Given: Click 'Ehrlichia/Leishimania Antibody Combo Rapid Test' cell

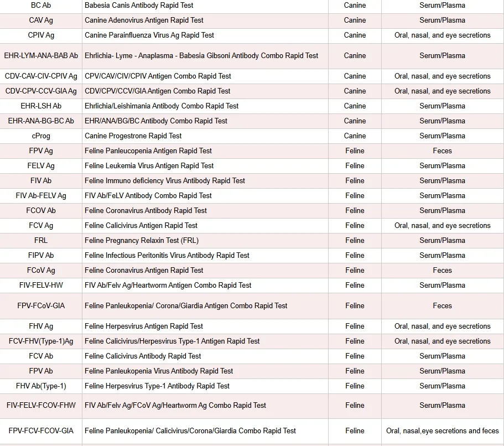Looking at the screenshot, I should [x=162, y=106].
